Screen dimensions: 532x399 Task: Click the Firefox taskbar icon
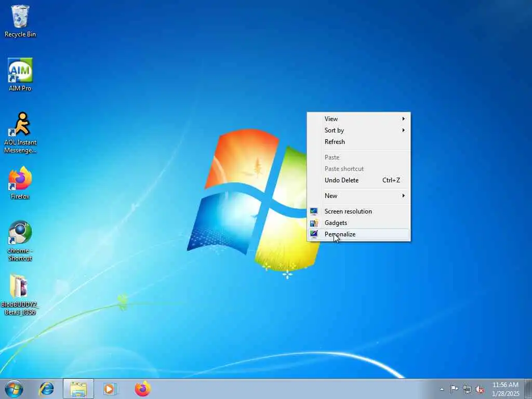pos(143,389)
